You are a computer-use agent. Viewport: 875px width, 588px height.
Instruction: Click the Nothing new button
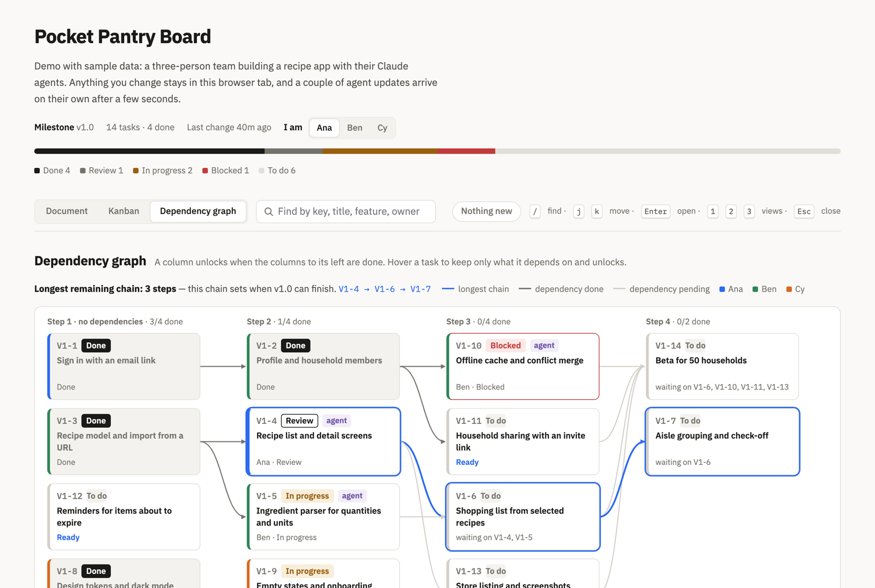pos(486,211)
